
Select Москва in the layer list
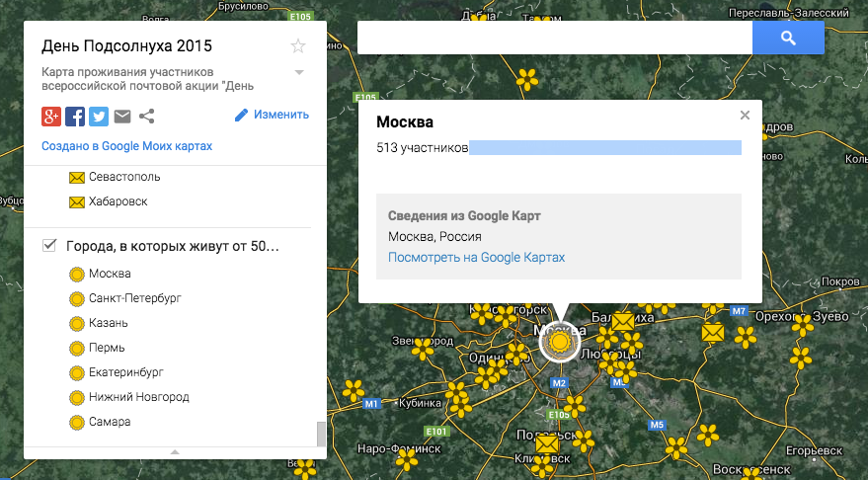click(110, 274)
